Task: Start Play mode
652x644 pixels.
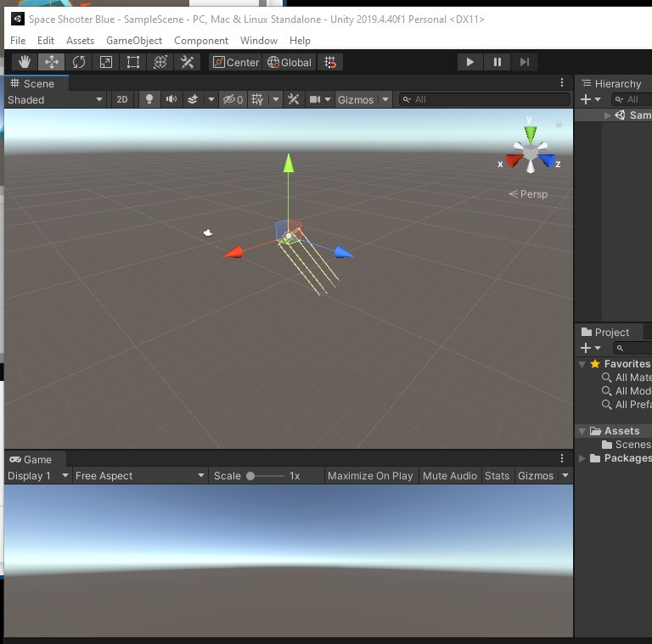Action: pyautogui.click(x=469, y=62)
